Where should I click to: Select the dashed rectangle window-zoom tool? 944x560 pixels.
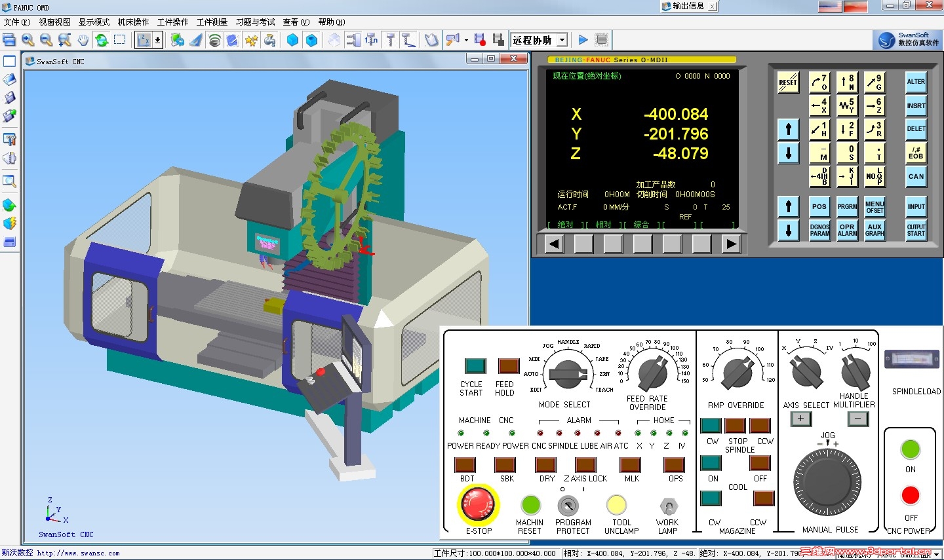[120, 40]
